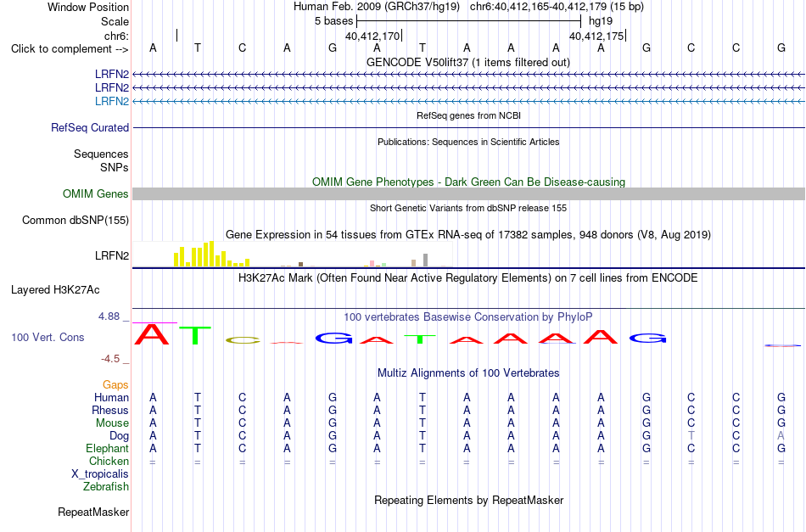Click the SNPs track label
The image size is (806, 532).
coord(115,167)
